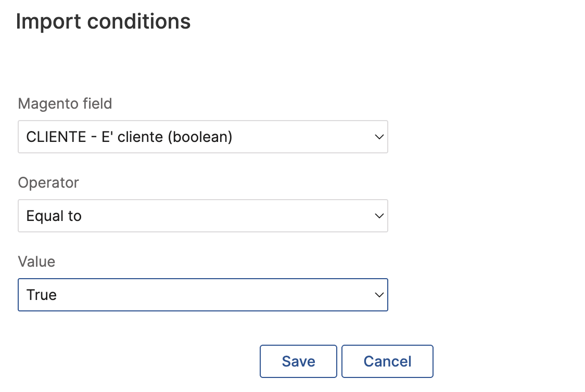Click the Value label text
585x392 pixels.
point(36,262)
